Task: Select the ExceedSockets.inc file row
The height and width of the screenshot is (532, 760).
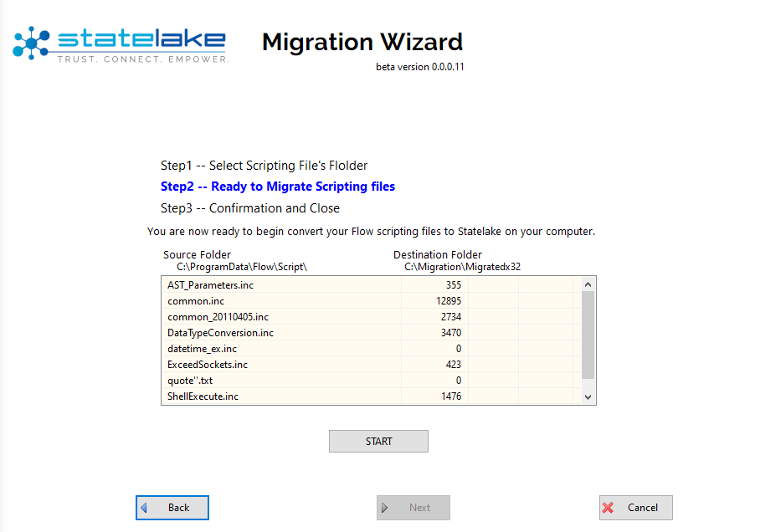Action: tap(371, 365)
